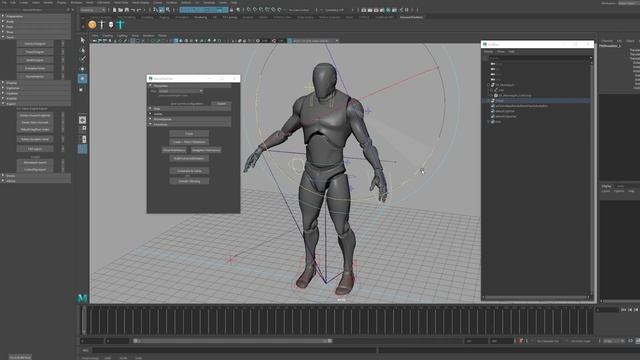Select the Paint Selection brush tool
640x360 pixels.
click(82, 59)
